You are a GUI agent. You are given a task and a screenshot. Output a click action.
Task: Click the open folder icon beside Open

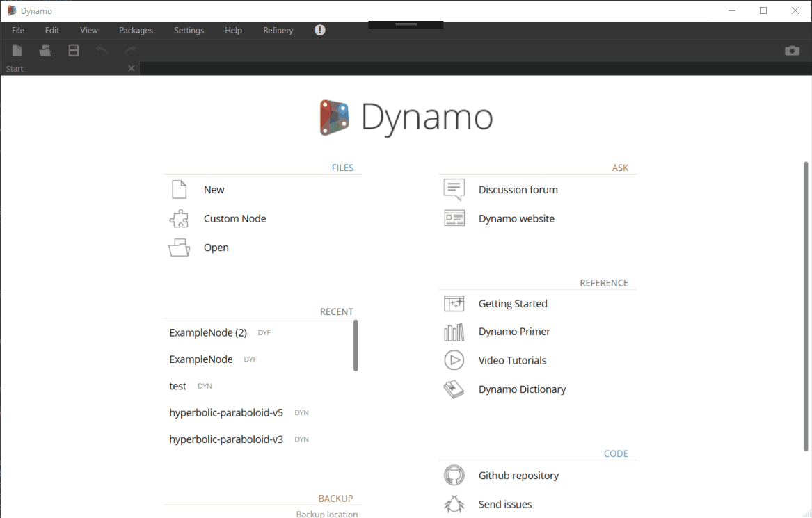click(180, 248)
